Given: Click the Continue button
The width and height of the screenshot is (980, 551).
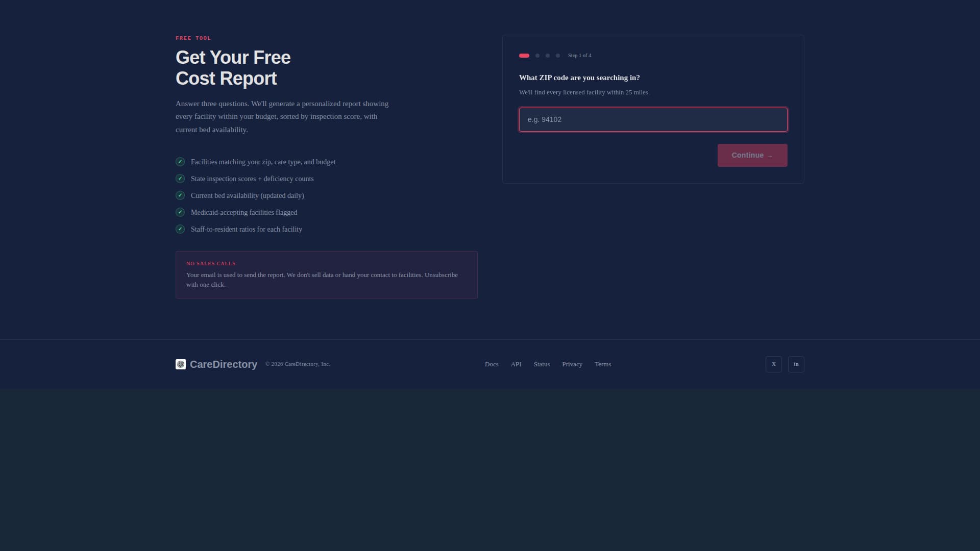Looking at the screenshot, I should tap(752, 155).
